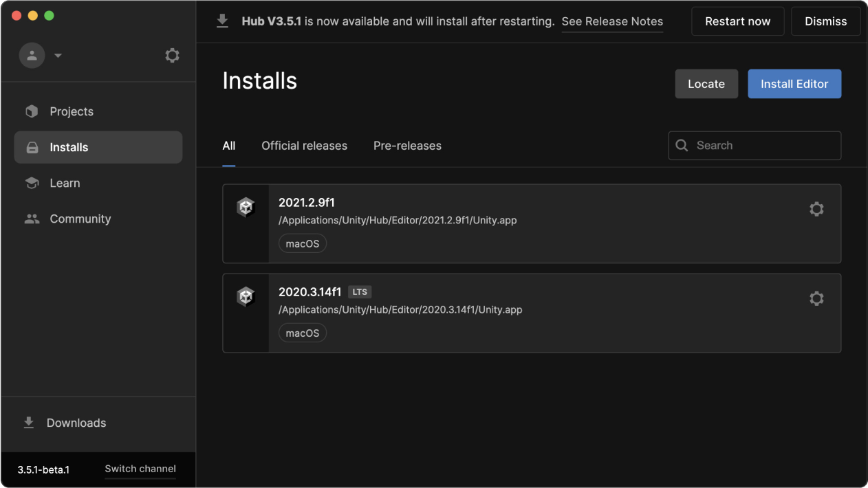
Task: Open the Community section
Action: tap(80, 219)
